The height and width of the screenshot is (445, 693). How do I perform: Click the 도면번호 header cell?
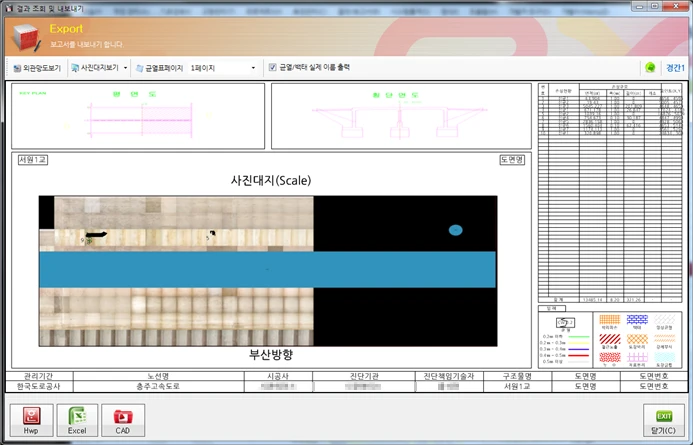654,376
